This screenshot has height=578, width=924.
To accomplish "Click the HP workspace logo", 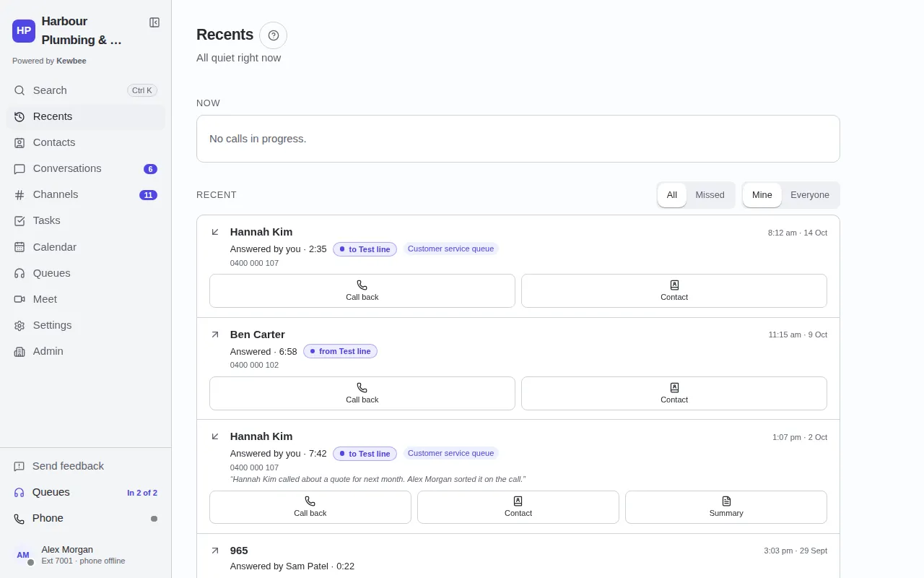I will pyautogui.click(x=24, y=31).
